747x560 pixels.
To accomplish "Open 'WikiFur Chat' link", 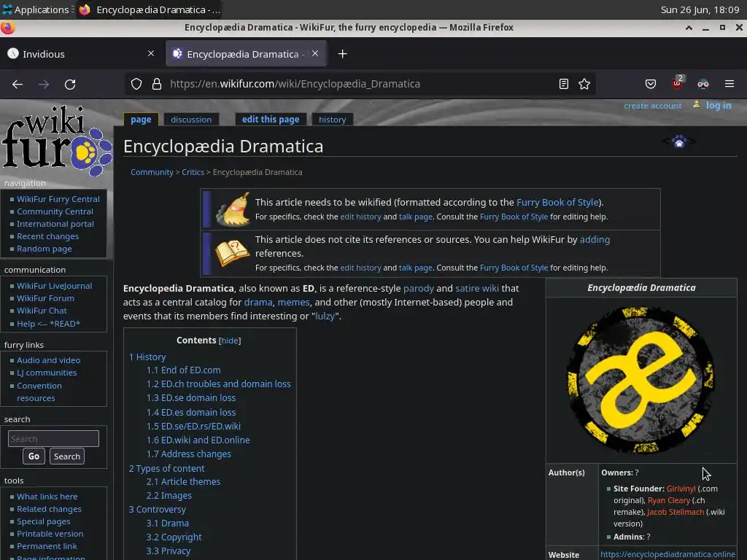I will 42,311.
